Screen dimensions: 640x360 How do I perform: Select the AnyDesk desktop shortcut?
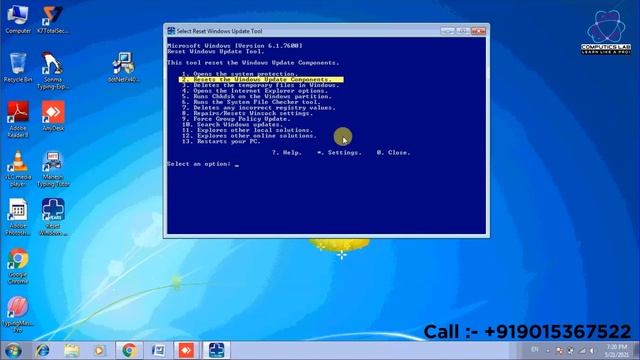[x=53, y=116]
